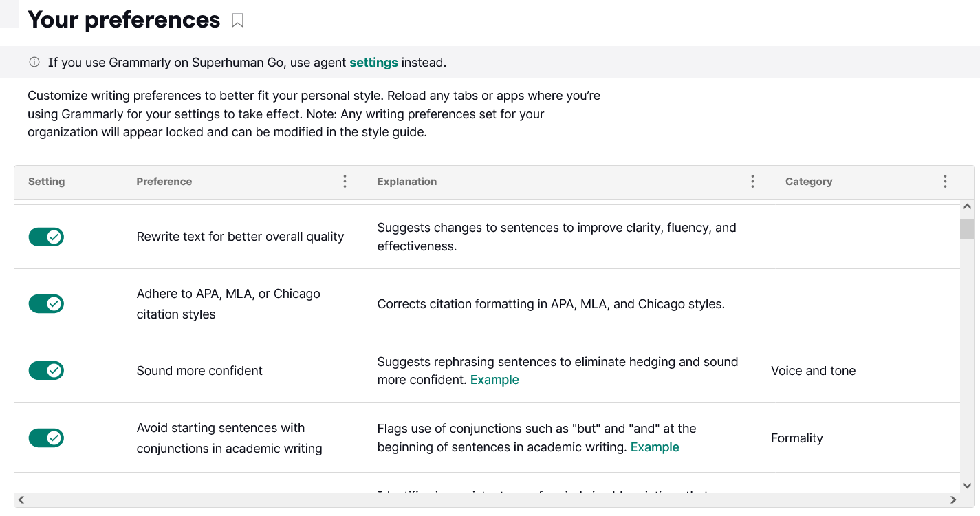Click 'Sound more confident' preference text

(199, 371)
